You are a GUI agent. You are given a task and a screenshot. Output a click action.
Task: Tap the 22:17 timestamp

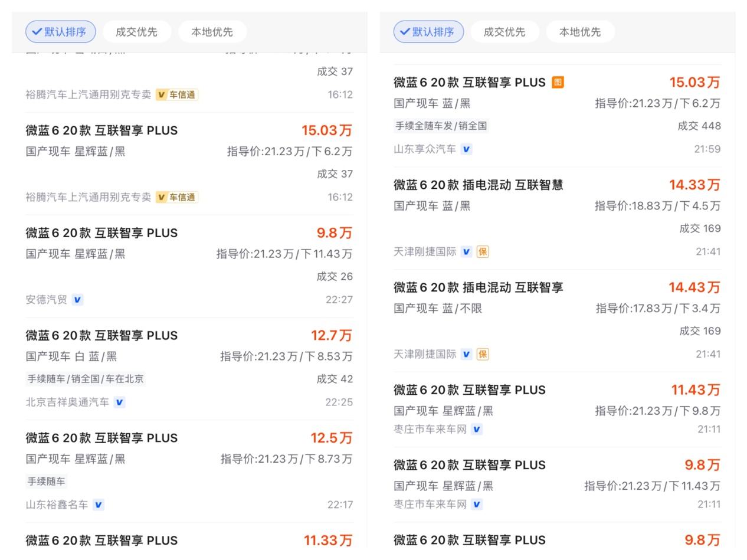coord(340,505)
